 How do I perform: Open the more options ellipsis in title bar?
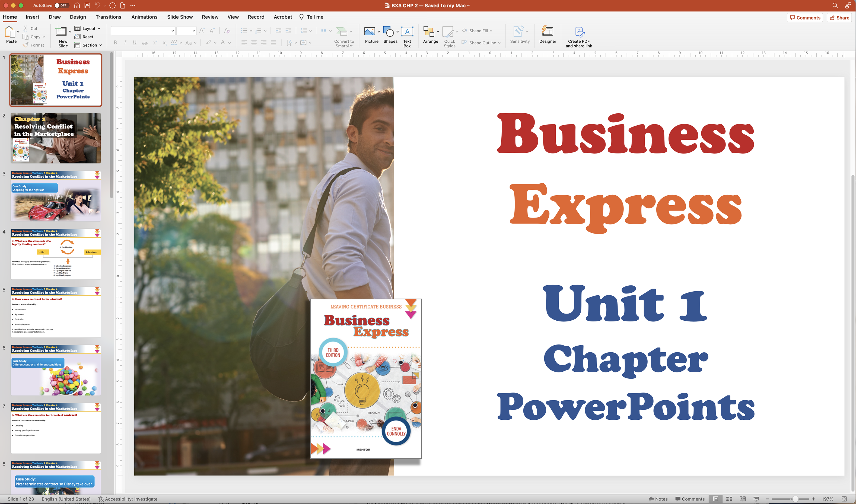pos(133,5)
